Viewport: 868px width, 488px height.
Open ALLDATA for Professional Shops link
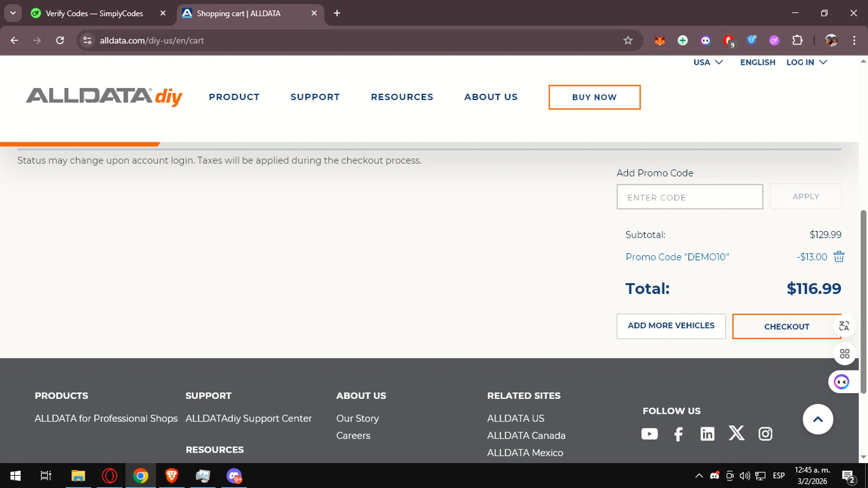click(x=106, y=418)
